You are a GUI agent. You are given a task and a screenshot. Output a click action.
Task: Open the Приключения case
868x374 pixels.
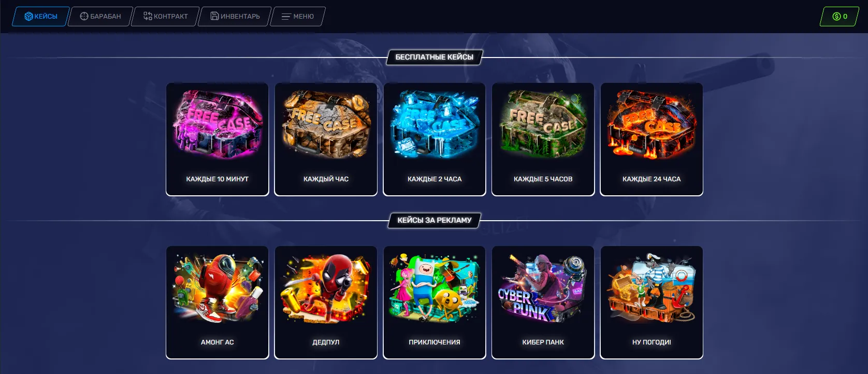point(435,303)
